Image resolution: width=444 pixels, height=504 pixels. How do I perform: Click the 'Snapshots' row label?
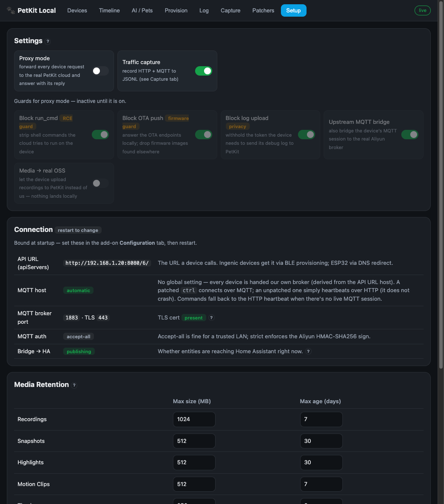(31, 441)
